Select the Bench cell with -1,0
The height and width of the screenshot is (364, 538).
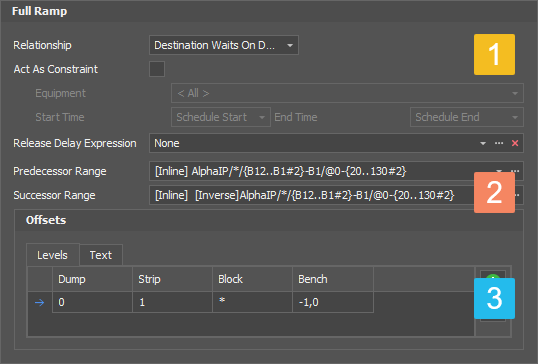(x=333, y=302)
